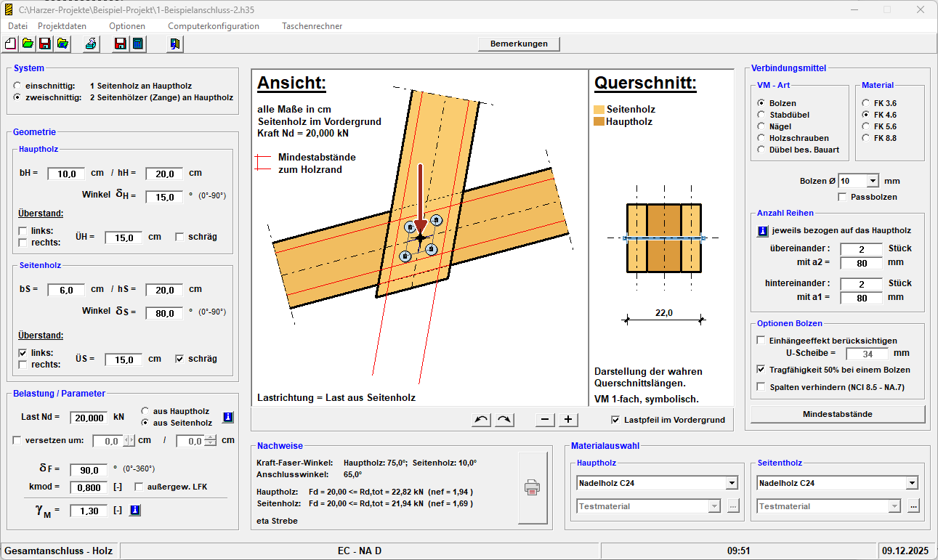Open the Projektdaten menu
The height and width of the screenshot is (560, 938).
pos(62,26)
